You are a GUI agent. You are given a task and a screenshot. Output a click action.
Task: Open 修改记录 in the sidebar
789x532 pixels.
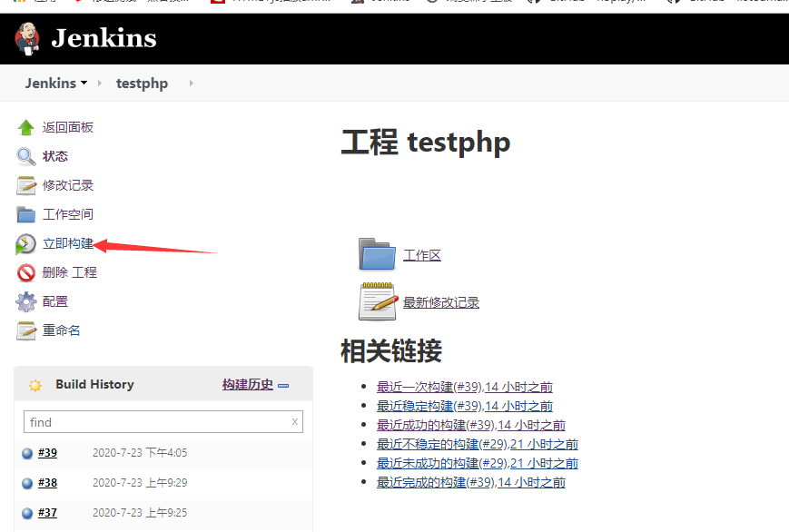click(x=68, y=185)
